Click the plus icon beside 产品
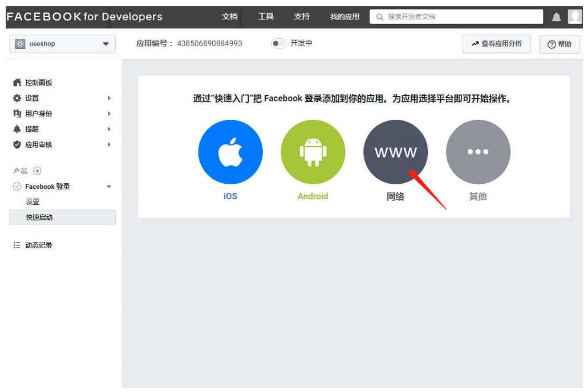This screenshot has width=588, height=392. pos(38,171)
